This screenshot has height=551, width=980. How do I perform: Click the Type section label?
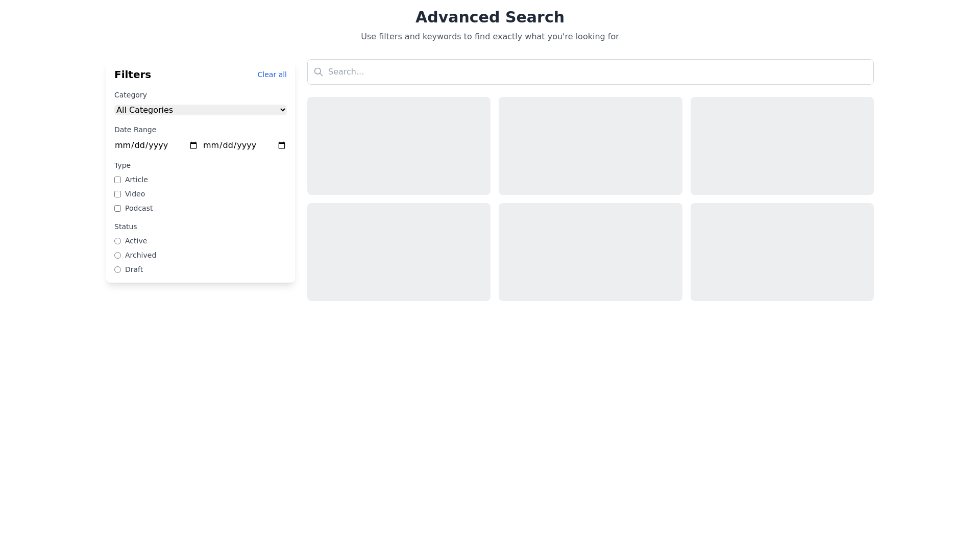click(x=122, y=165)
